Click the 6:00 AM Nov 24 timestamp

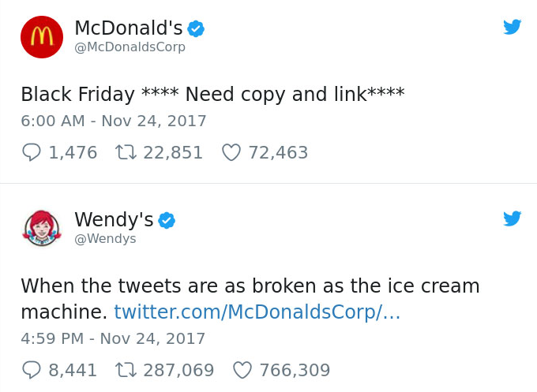(x=114, y=121)
